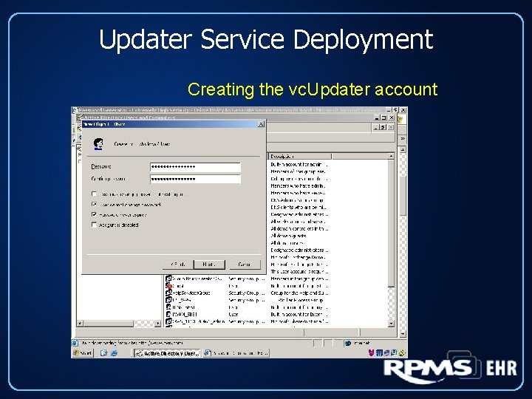This screenshot has width=532, height=399.
Task: Click the IE toolbar double-chevron overflow
Action: (x=403, y=139)
